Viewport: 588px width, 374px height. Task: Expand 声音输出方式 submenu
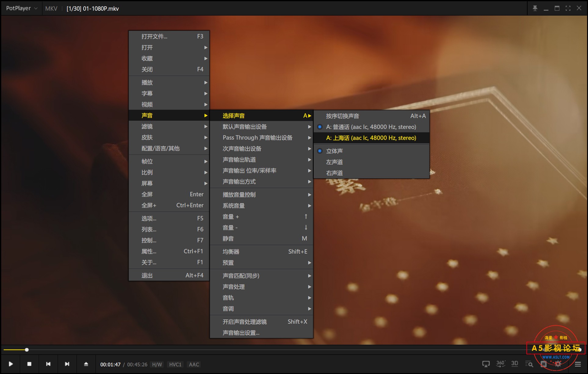[262, 181]
